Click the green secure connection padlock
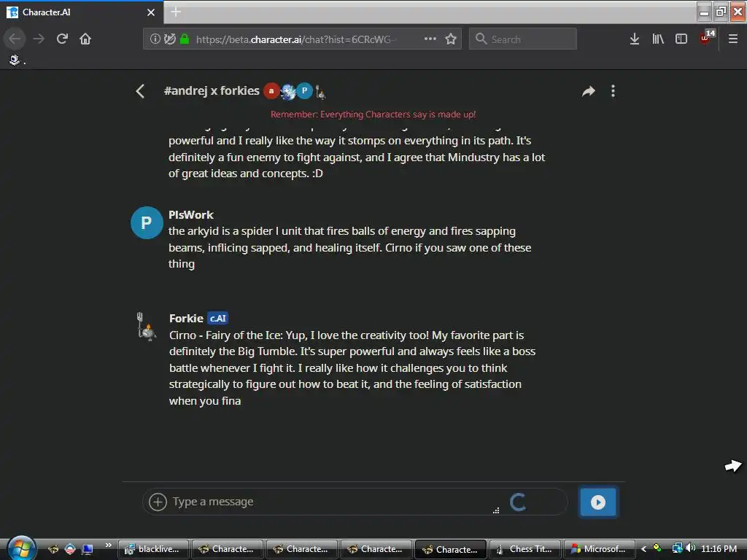Screen dimensions: 747x560 (x=185, y=39)
